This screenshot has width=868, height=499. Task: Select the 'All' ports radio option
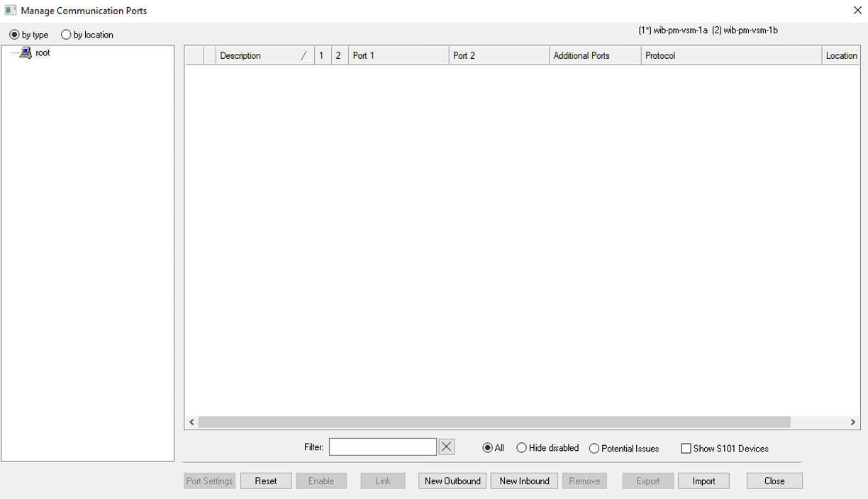[x=487, y=448]
